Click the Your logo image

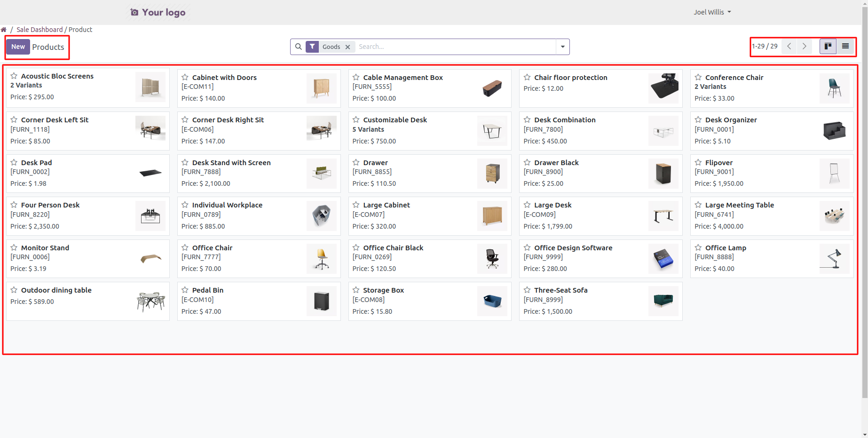(158, 12)
